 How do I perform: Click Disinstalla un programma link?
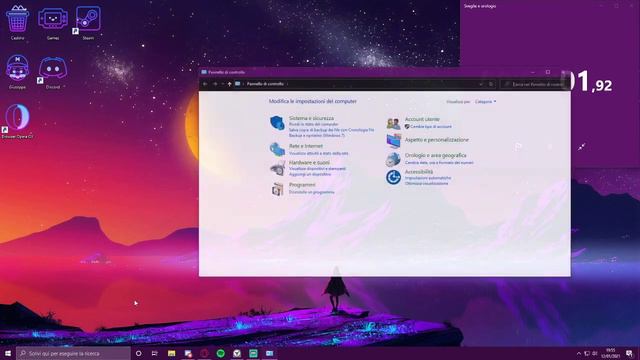311,192
